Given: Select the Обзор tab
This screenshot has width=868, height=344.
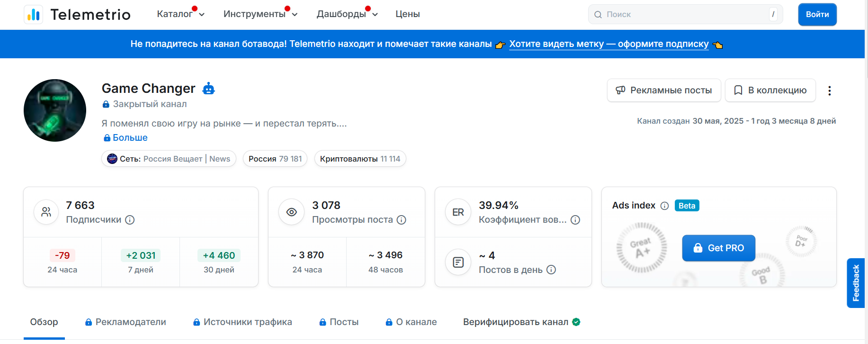Looking at the screenshot, I should [x=44, y=322].
